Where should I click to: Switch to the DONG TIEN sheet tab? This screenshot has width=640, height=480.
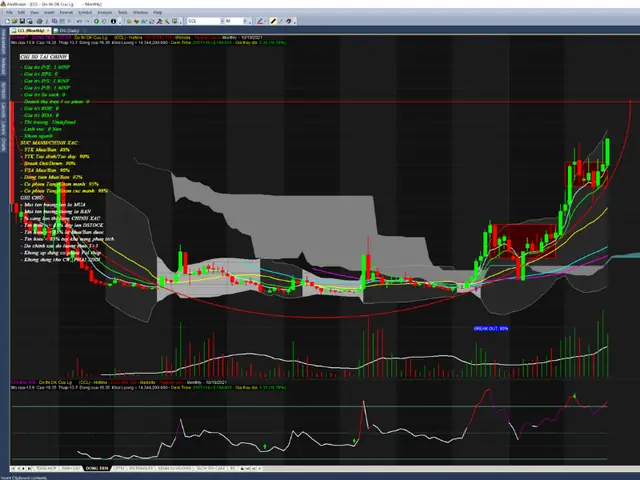click(x=95, y=467)
